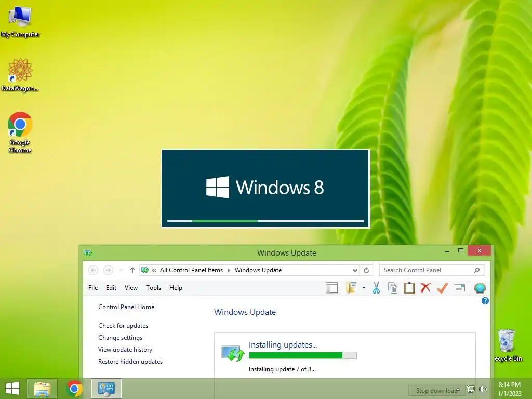The height and width of the screenshot is (399, 532).
Task: Open the folder options dropdown arrow
Action: tap(364, 288)
